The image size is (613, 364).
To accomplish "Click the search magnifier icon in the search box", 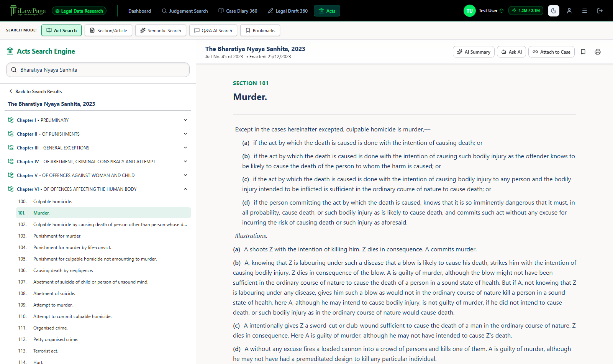I will 14,70.
